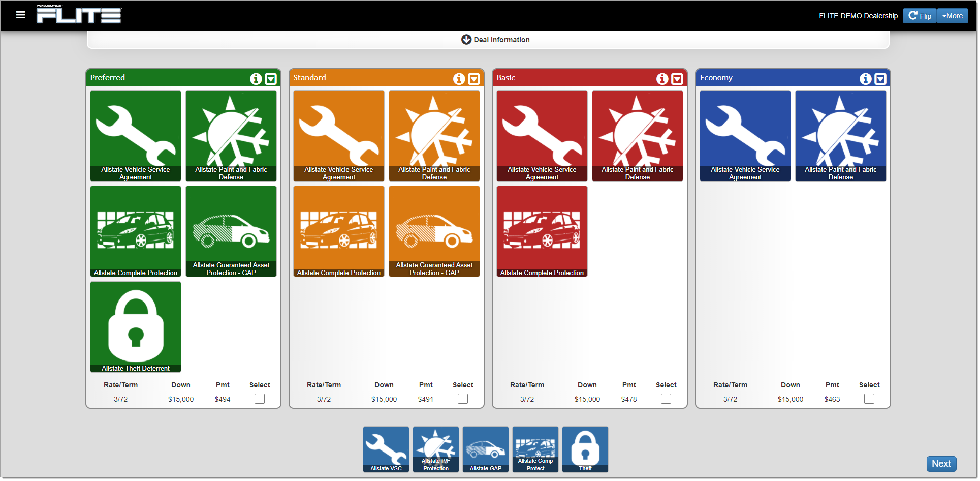The image size is (980, 481).
Task: Open Basic package info icon
Action: (662, 79)
